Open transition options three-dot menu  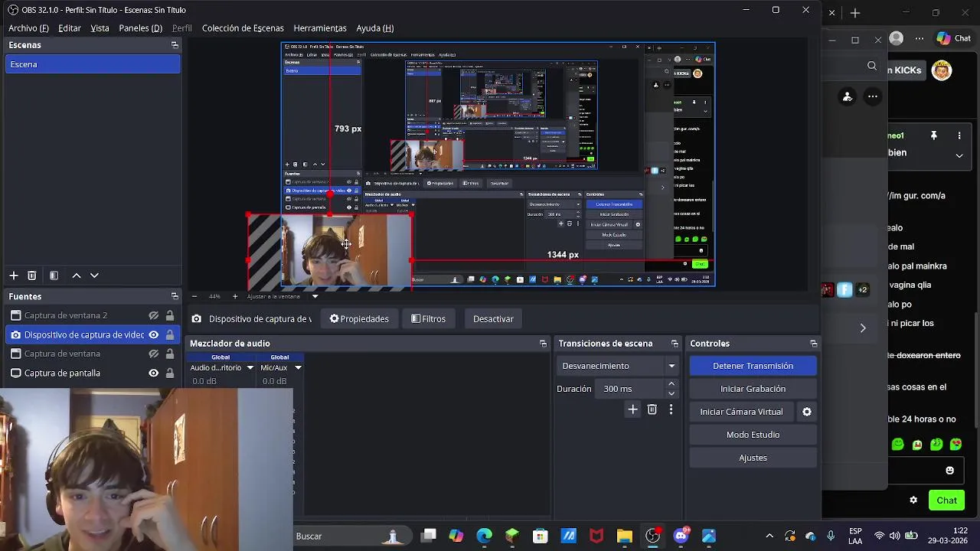pos(671,410)
